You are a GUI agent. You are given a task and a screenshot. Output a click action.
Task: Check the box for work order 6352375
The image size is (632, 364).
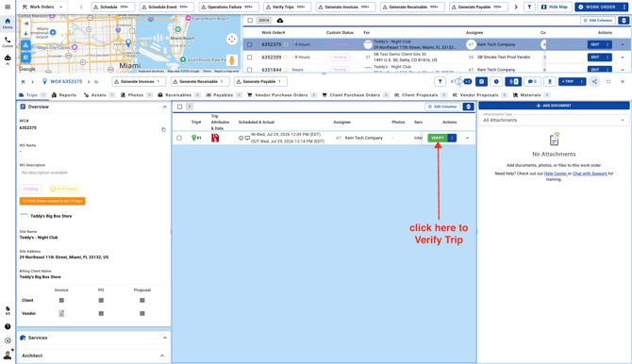point(250,44)
